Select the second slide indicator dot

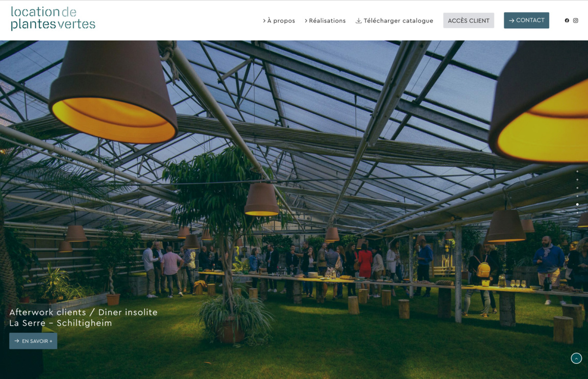click(x=577, y=180)
